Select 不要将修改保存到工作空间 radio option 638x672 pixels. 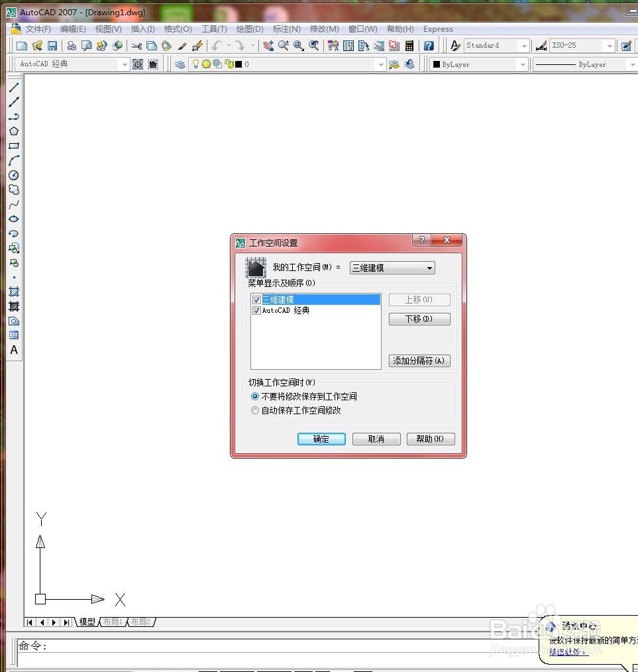pos(255,396)
